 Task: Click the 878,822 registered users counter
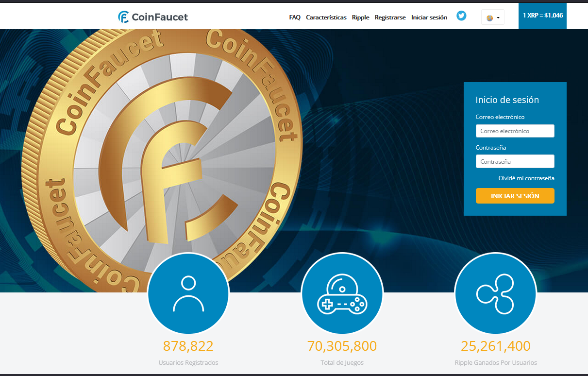pyautogui.click(x=188, y=346)
